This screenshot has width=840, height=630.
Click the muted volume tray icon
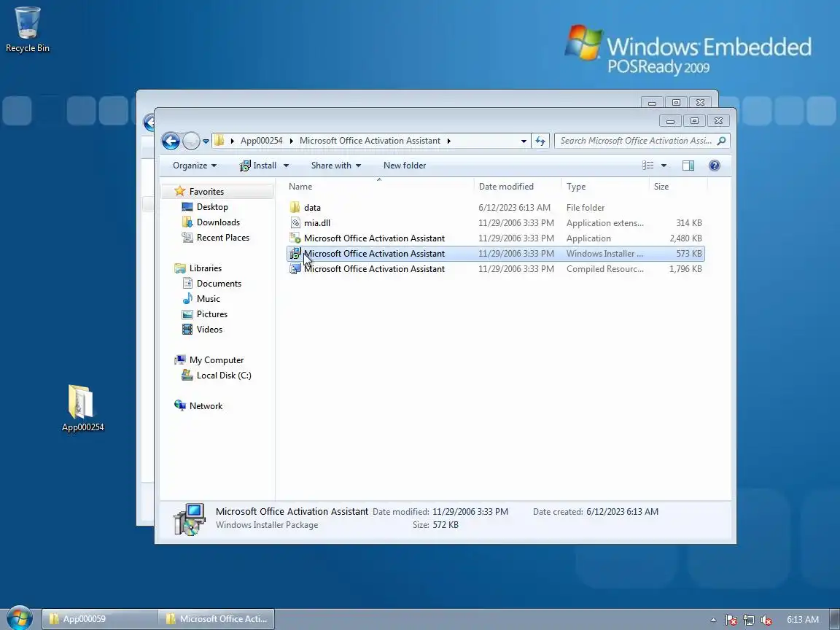pos(766,620)
